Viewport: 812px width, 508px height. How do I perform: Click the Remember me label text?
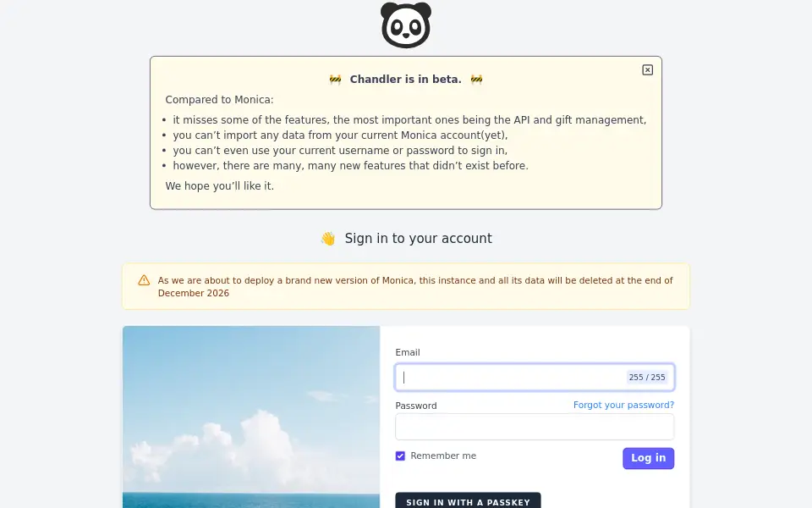point(443,456)
